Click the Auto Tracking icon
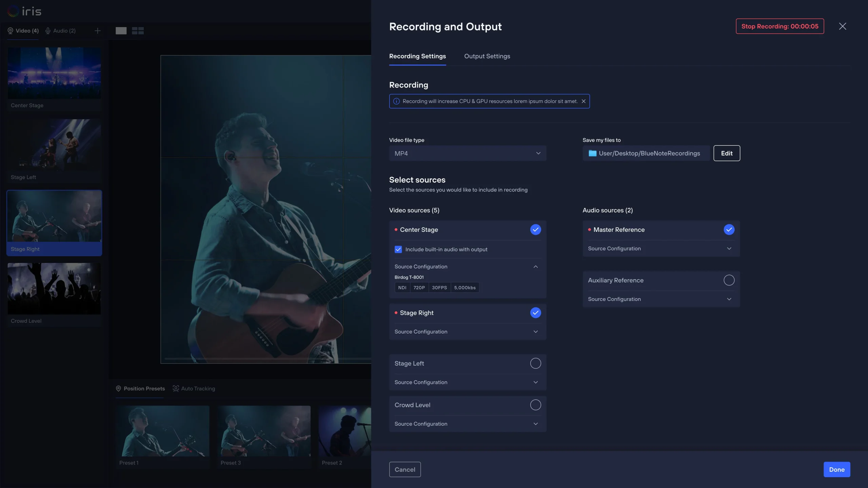 tap(176, 388)
